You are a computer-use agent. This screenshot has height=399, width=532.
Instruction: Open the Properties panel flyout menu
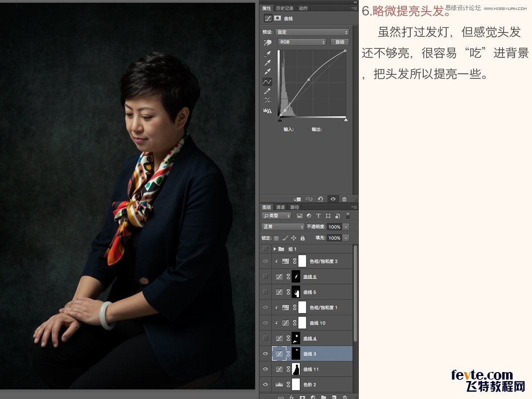354,8
